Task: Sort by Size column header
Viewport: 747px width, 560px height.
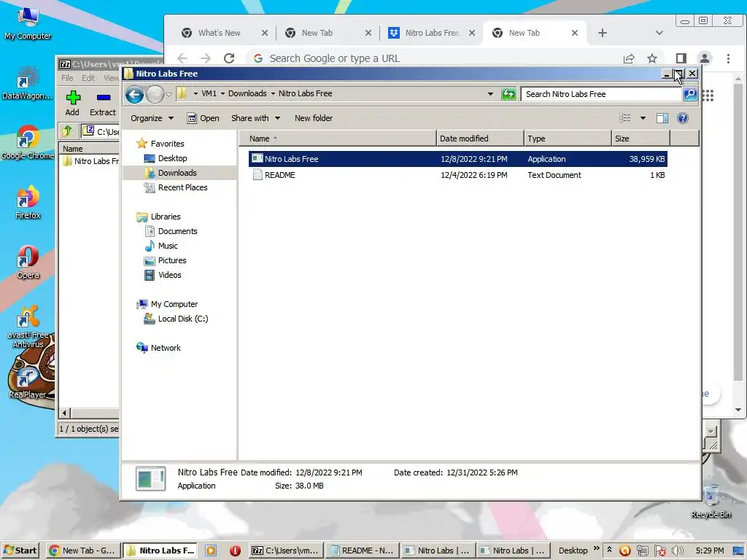Action: click(x=640, y=139)
